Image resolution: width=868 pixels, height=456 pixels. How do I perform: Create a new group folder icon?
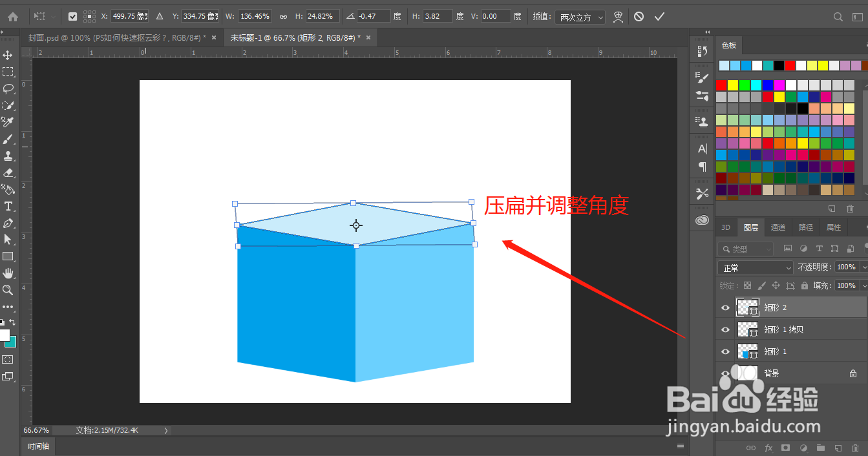[x=821, y=447]
